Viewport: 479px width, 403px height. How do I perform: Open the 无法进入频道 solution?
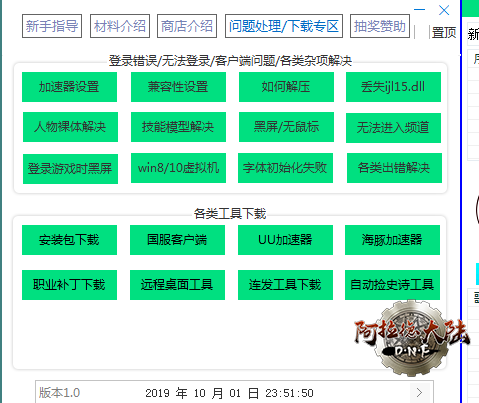pos(393,128)
